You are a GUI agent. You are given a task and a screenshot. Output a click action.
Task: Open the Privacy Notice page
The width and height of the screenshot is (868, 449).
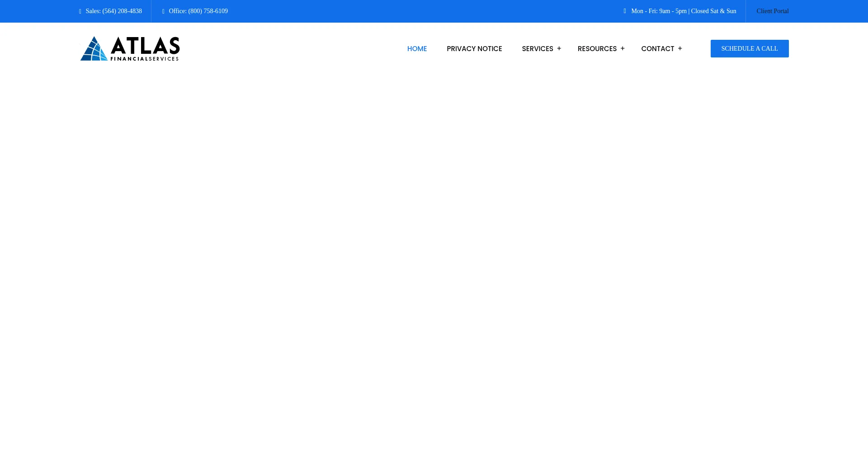point(474,48)
